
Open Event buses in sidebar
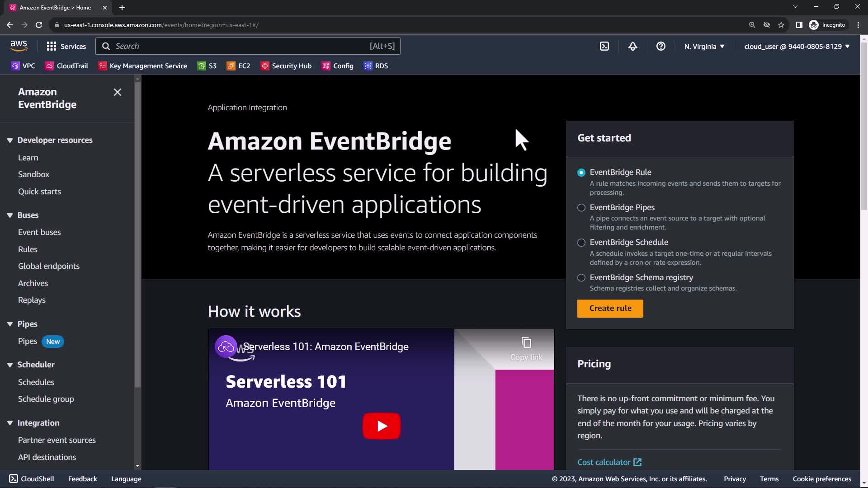39,232
